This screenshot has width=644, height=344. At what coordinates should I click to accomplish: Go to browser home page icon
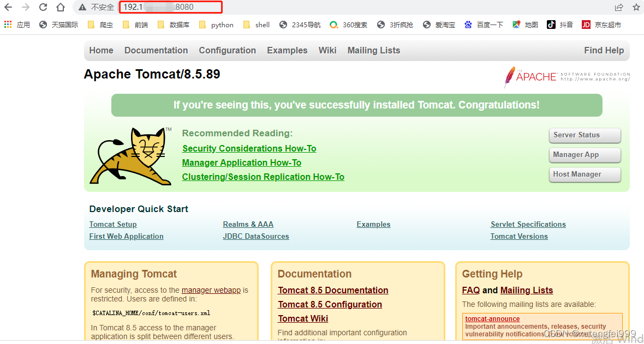click(x=61, y=7)
